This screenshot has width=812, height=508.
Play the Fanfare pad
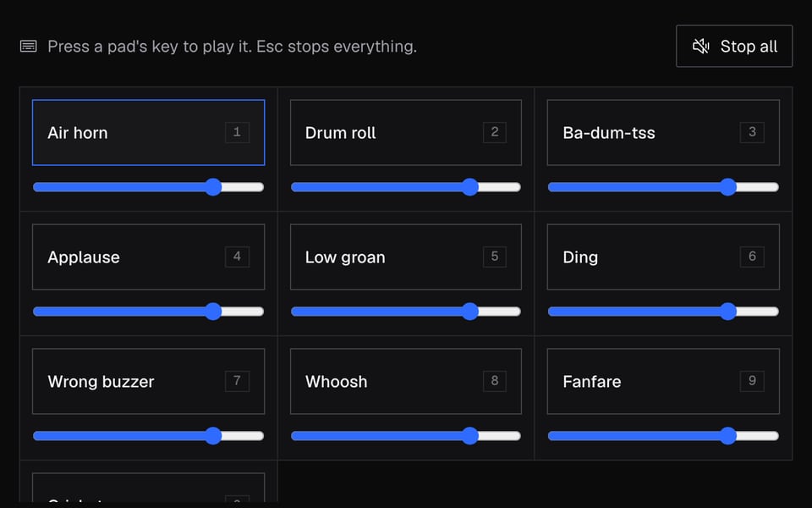click(x=663, y=382)
